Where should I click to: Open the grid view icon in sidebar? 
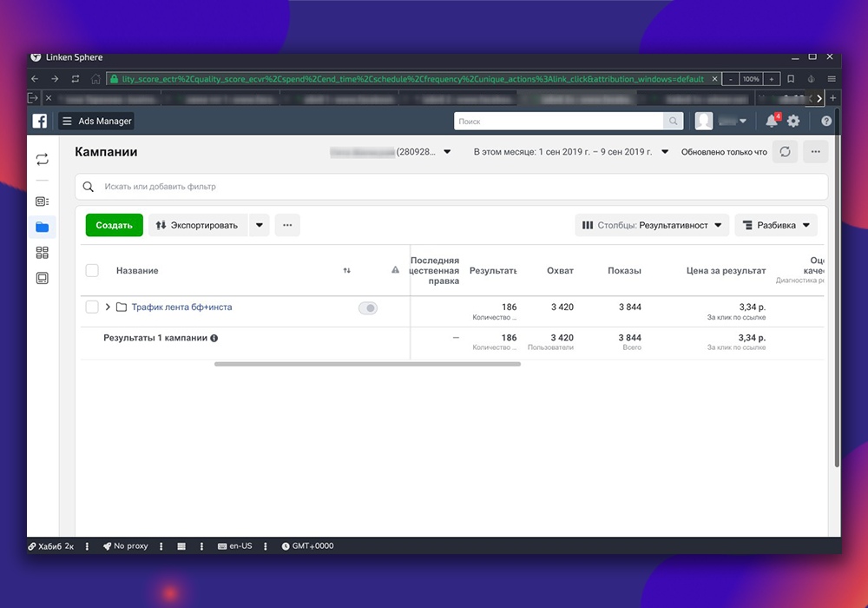42,253
